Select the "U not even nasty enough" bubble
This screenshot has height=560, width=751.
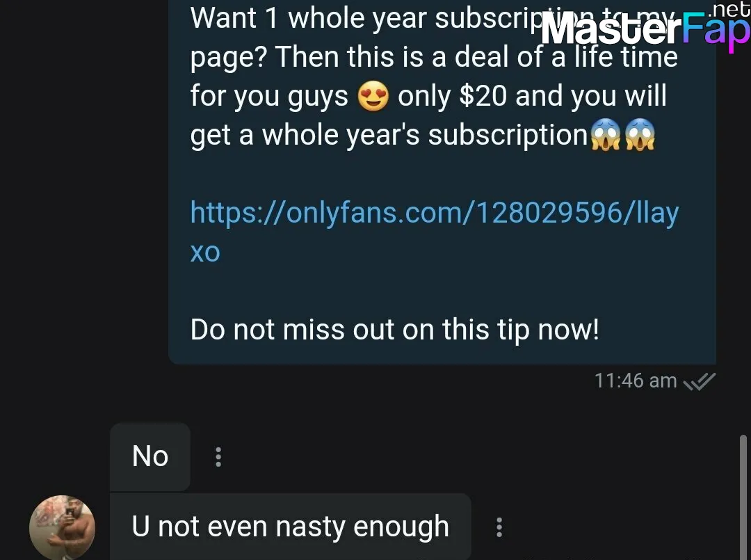(x=291, y=527)
